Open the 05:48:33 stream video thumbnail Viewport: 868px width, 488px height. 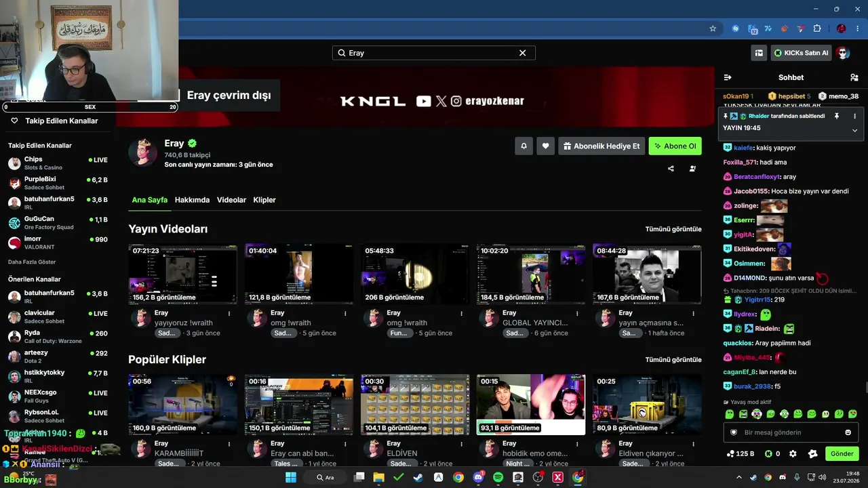point(415,274)
